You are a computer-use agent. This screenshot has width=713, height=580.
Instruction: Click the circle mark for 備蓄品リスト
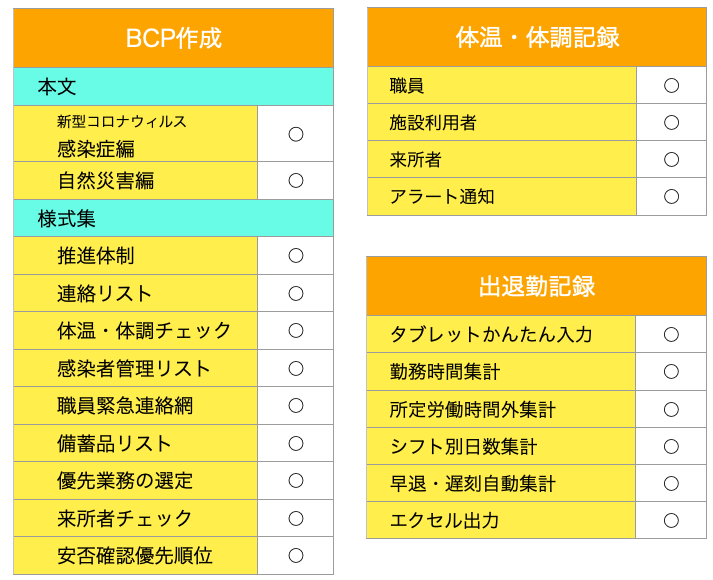296,443
